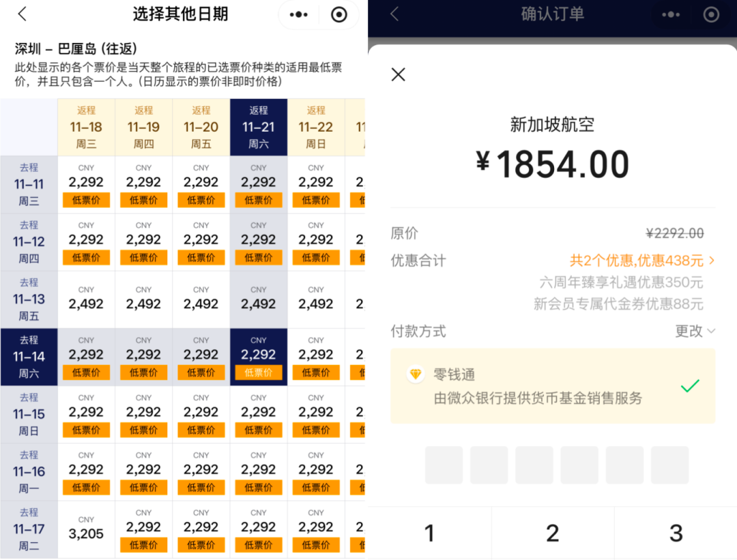The height and width of the screenshot is (560, 737).
Task: Tap 低票价 badge for 11-16 to 11-18
Action: pyautogui.click(x=86, y=488)
